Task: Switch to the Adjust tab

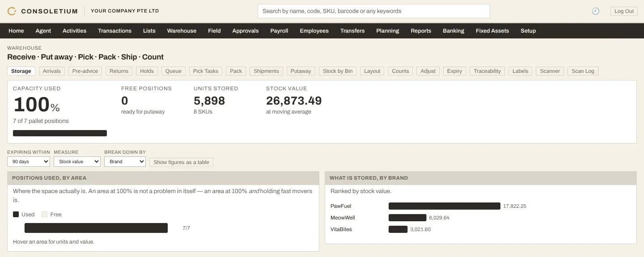Action: pos(428,71)
